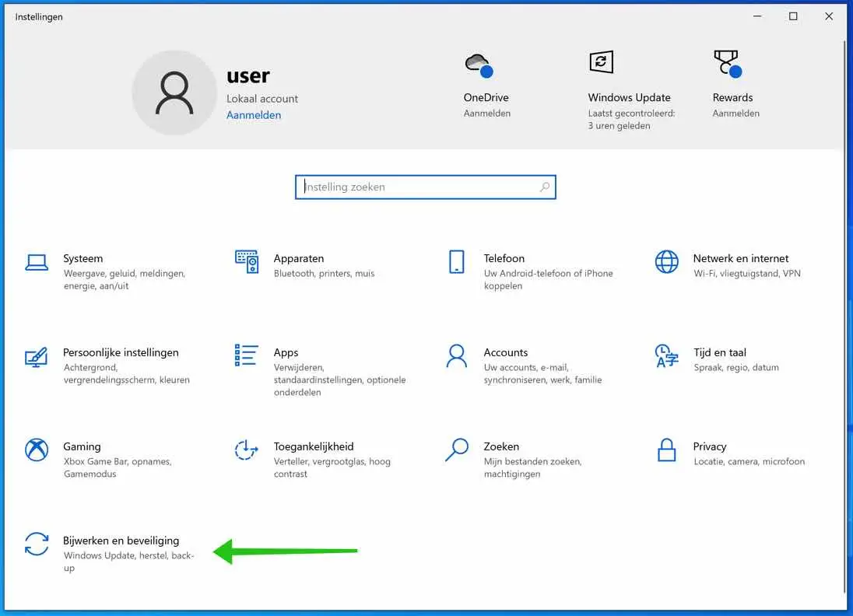Click the user profile avatar picture

pos(174,93)
